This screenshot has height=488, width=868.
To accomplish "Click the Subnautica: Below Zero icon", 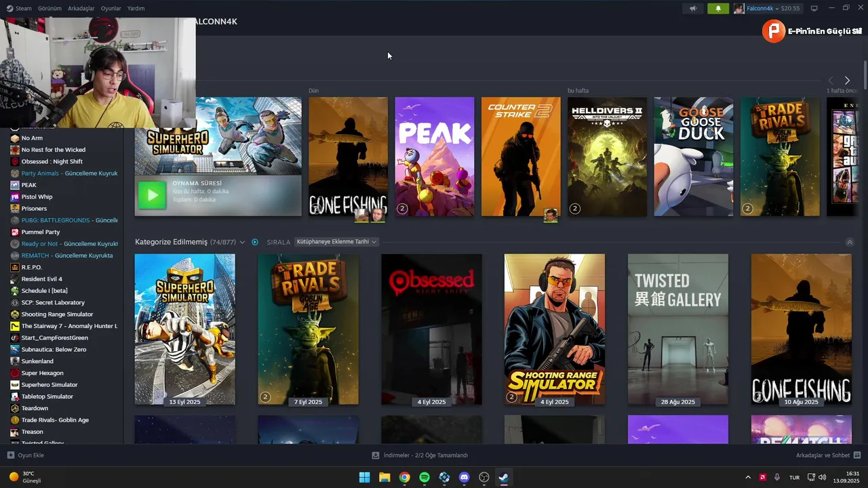I will [x=15, y=349].
